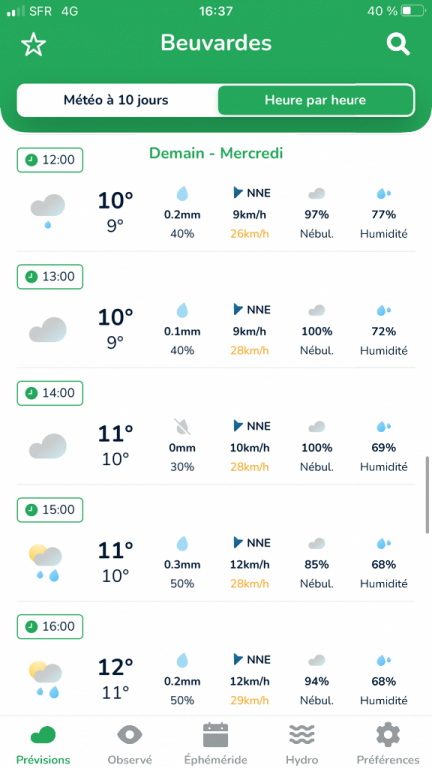
Task: Open the Prévisions tab
Action: [x=43, y=744]
